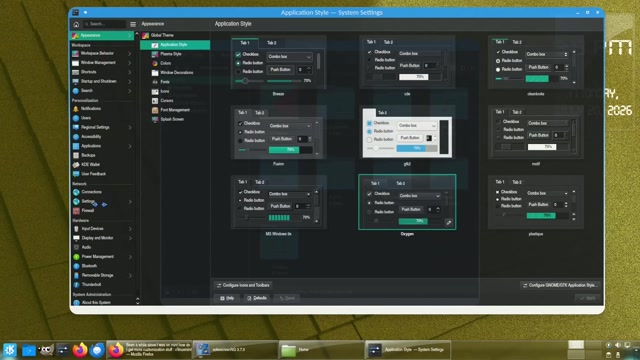Click pencil configure icon on Oxygen style

tap(449, 222)
